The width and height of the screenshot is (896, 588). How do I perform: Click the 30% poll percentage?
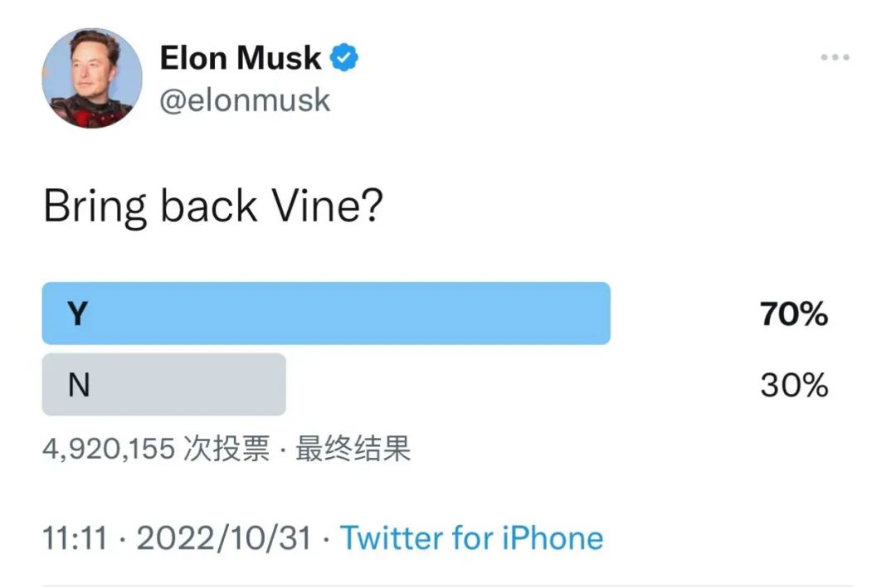[x=793, y=386]
